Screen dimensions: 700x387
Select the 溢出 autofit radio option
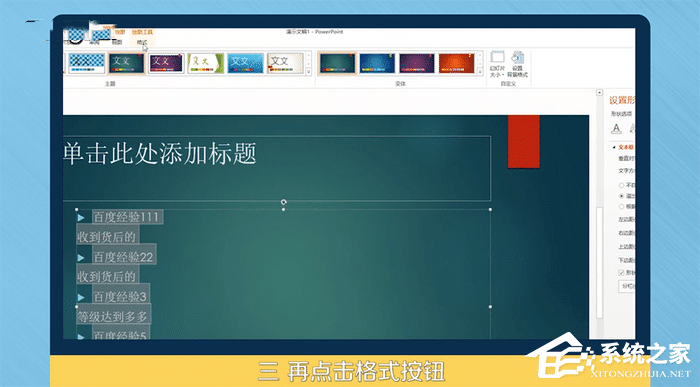[621, 196]
